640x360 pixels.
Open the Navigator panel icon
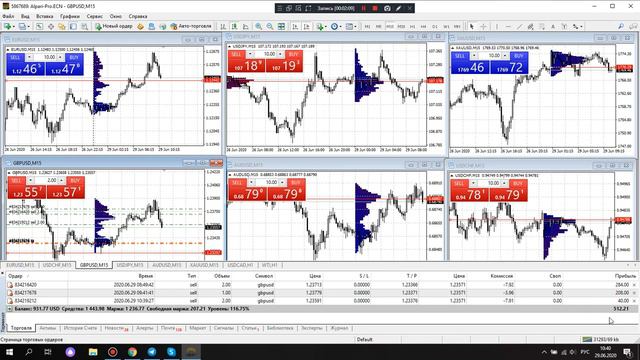62,27
